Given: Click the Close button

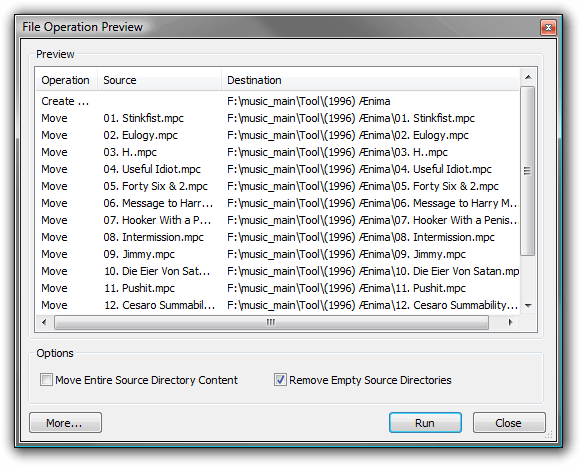Looking at the screenshot, I should coord(509,423).
